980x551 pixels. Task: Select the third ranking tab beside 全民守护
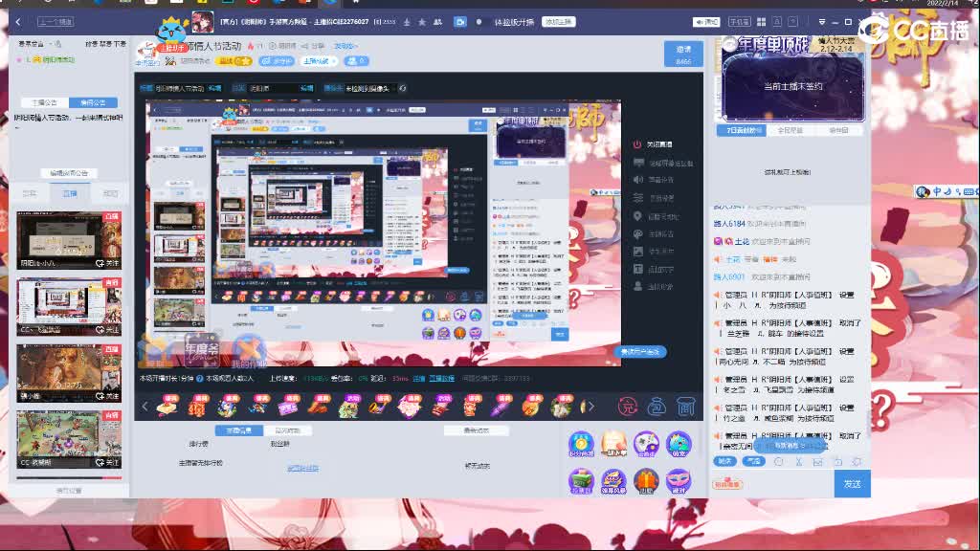838,130
